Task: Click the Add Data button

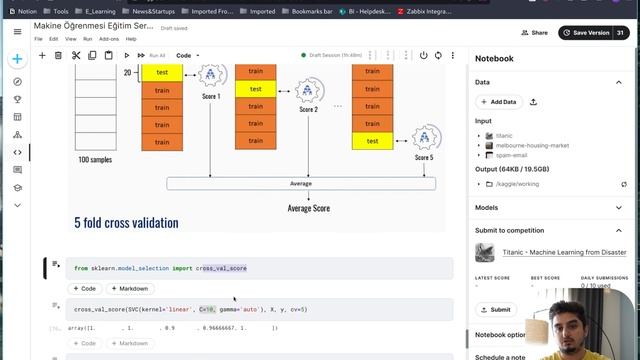Action: coord(499,102)
